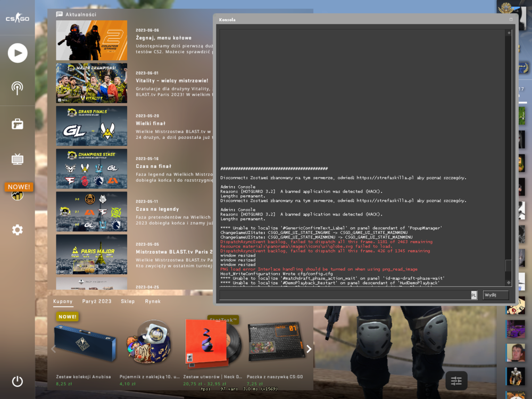The height and width of the screenshot is (399, 532).
Task: Open the stats icon marked NOWE!
Action: coord(18,194)
